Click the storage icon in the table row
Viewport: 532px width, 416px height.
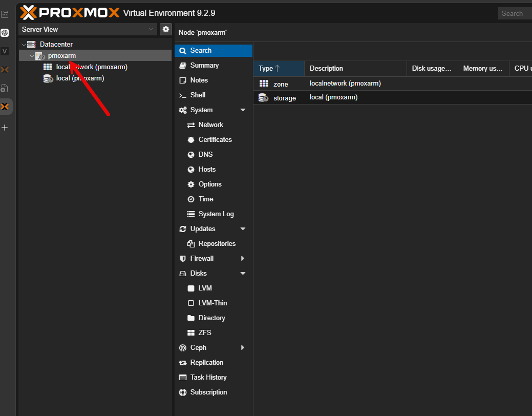(x=263, y=98)
